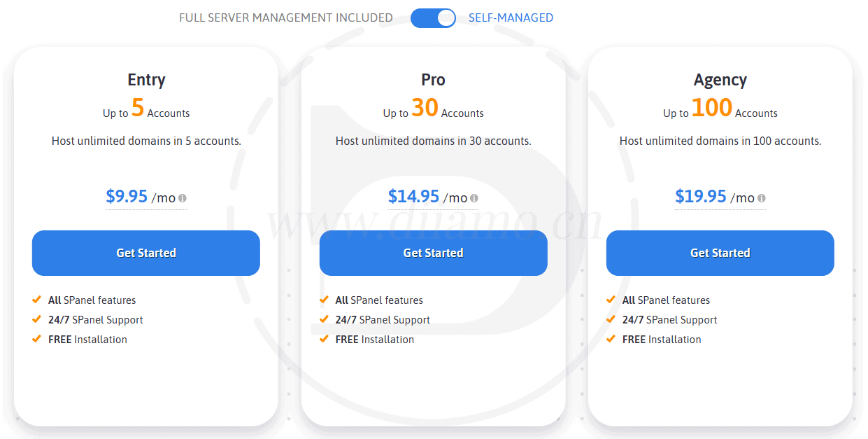Toggle the server management switch
Viewport: 868px width, 439px height.
pyautogui.click(x=433, y=18)
